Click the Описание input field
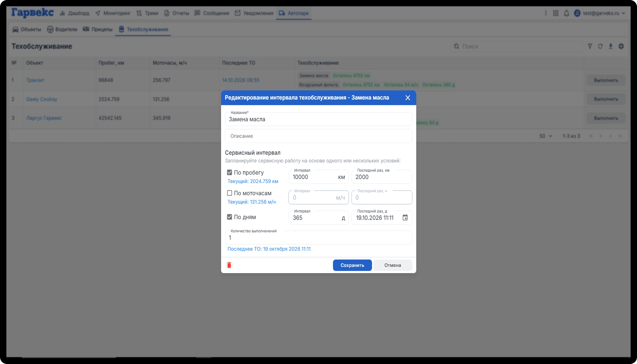Screen dimensions: 637x364 [318, 136]
